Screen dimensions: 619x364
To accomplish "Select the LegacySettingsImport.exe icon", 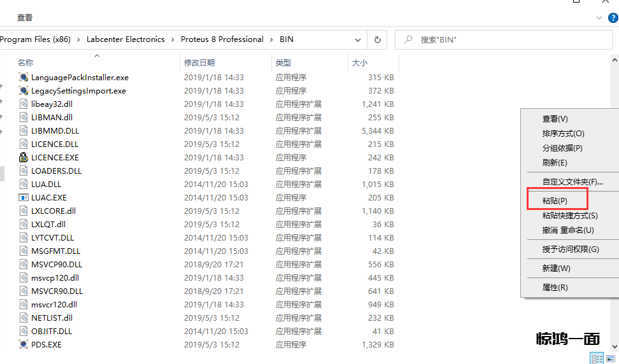I will 24,90.
